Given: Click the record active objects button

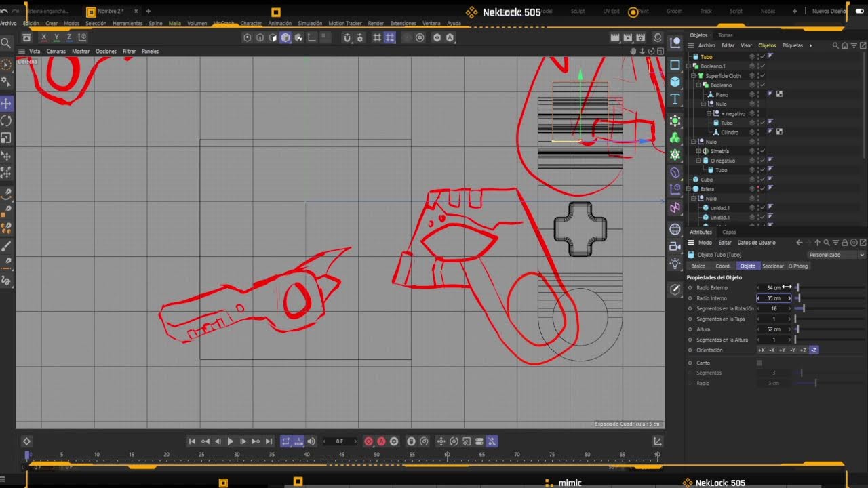Looking at the screenshot, I should pyautogui.click(x=369, y=441).
